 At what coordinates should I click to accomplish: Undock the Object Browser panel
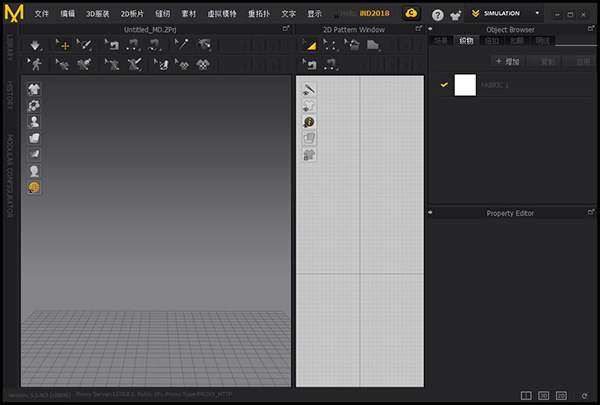pyautogui.click(x=591, y=28)
